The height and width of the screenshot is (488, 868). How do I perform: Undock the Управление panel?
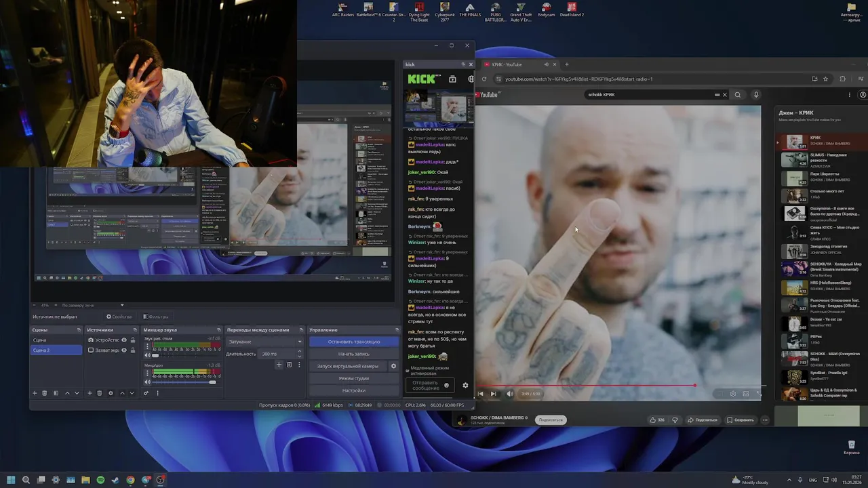pos(397,330)
